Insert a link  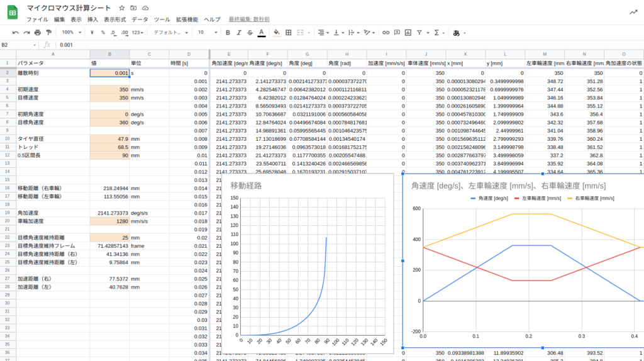pos(386,33)
